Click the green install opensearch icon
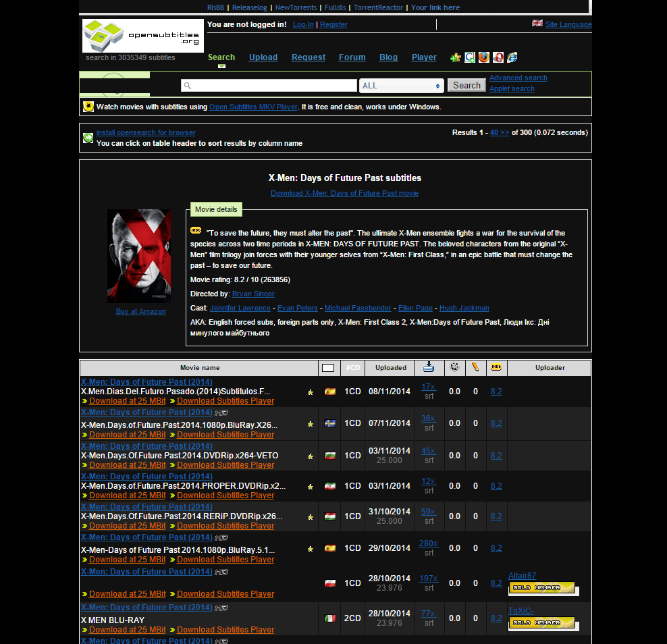 tap(88, 138)
